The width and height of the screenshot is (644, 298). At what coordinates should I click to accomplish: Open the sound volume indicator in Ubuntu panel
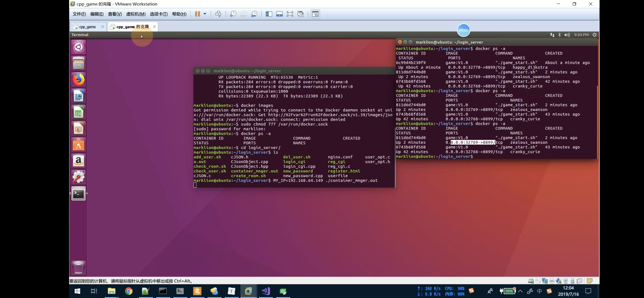(567, 35)
